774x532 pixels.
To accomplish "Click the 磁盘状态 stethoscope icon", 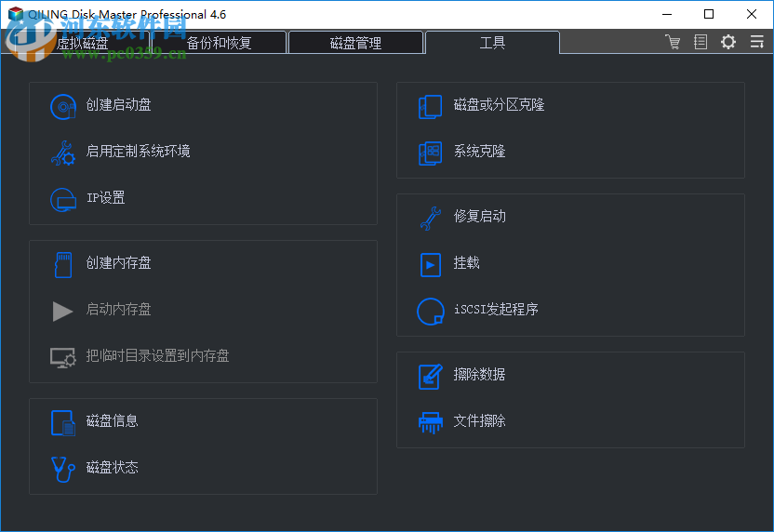I will coord(63,470).
